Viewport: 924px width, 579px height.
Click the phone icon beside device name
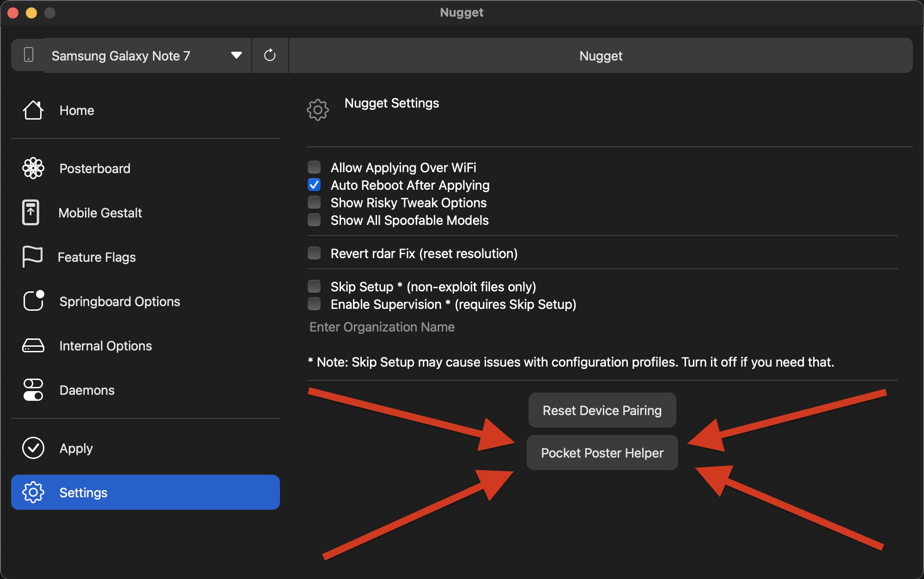(29, 55)
